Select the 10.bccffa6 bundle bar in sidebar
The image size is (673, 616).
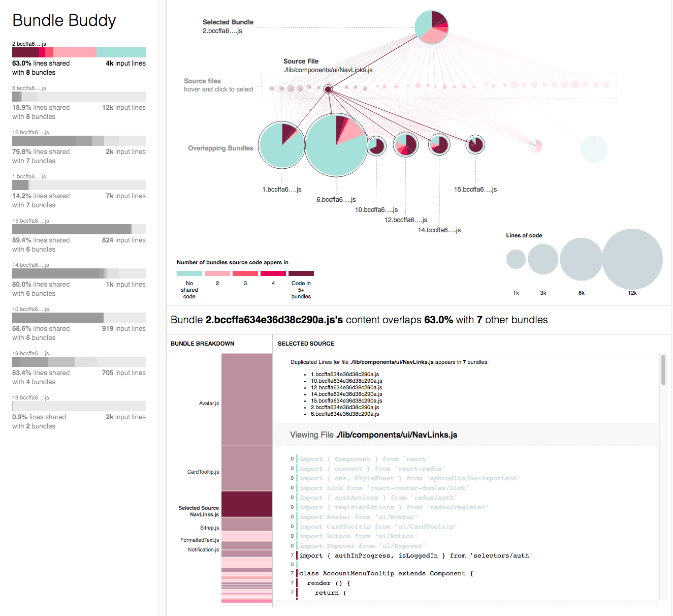(79, 318)
